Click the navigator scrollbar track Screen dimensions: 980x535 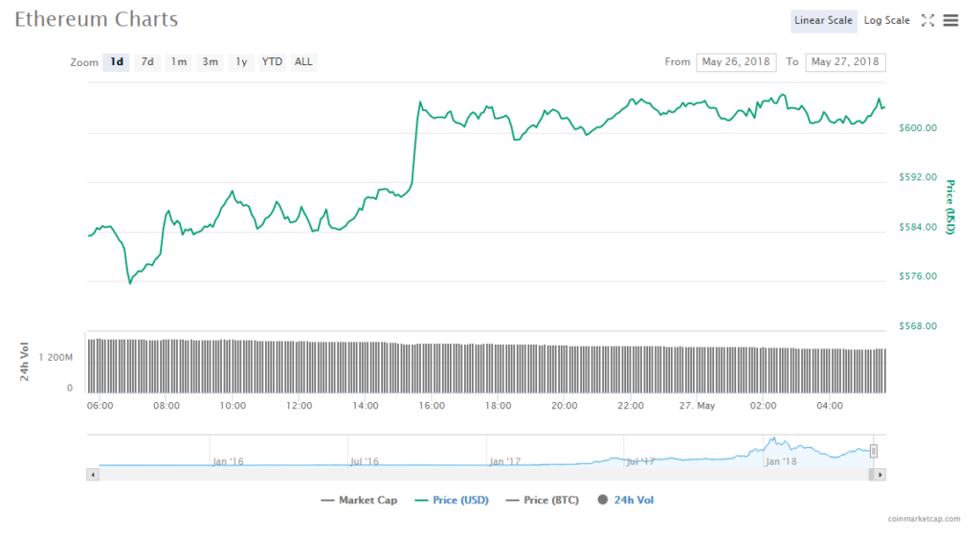479,474
